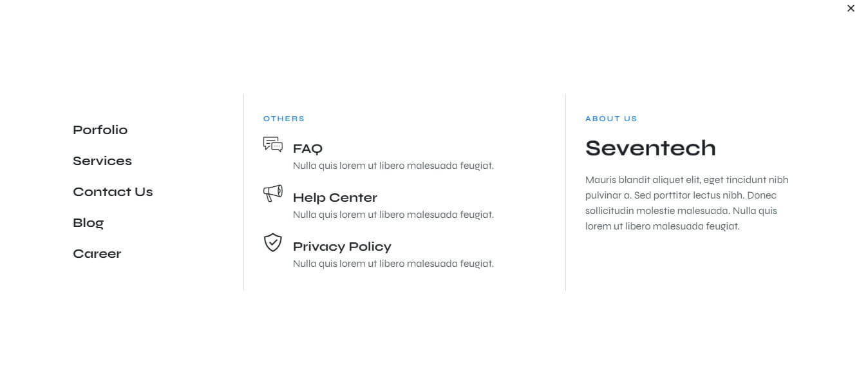Go to the Services menu item
The image size is (868, 370).
[x=102, y=161]
